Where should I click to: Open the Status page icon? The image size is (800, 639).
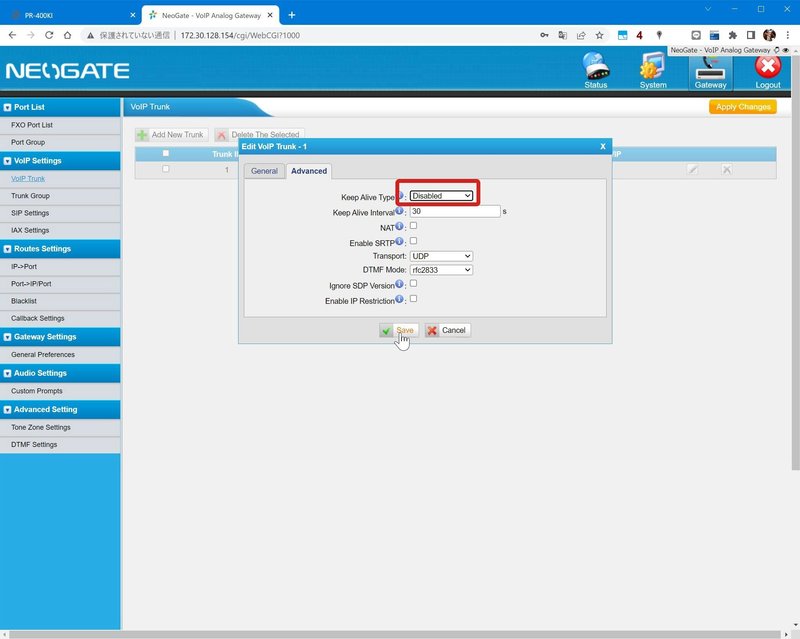[595, 70]
